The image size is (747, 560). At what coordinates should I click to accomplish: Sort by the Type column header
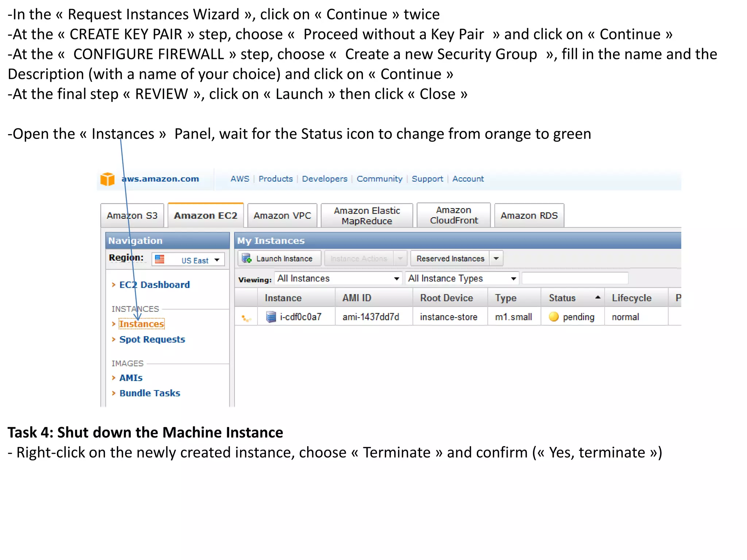(514, 297)
